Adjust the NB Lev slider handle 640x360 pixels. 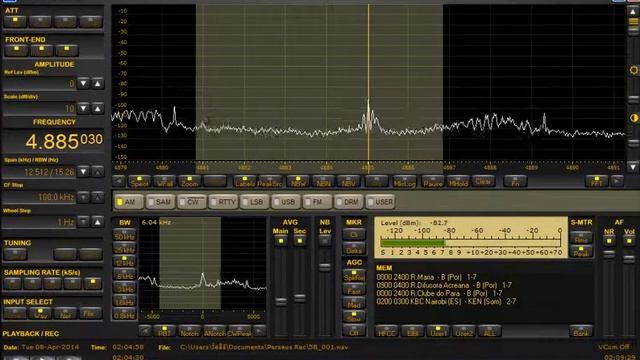pyautogui.click(x=325, y=267)
